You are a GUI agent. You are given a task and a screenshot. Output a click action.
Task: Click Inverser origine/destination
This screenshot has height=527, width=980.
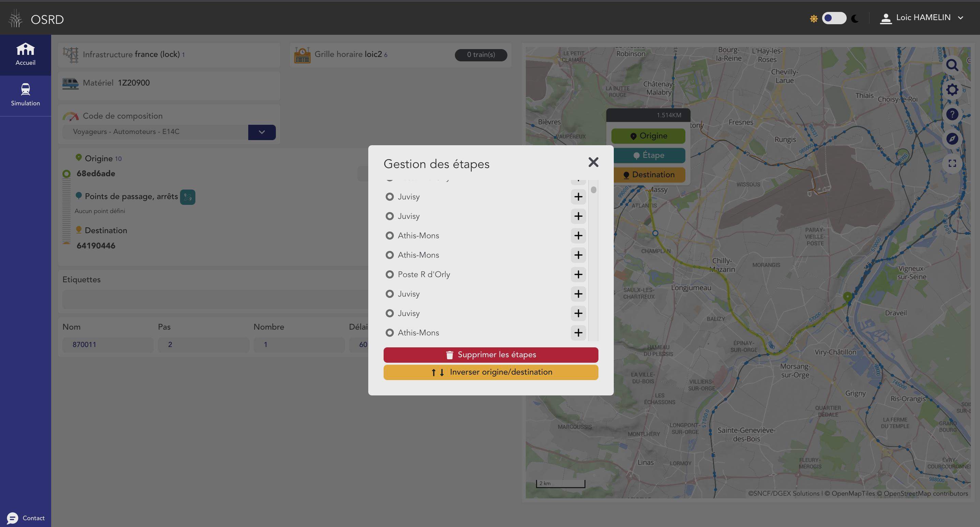coord(491,372)
